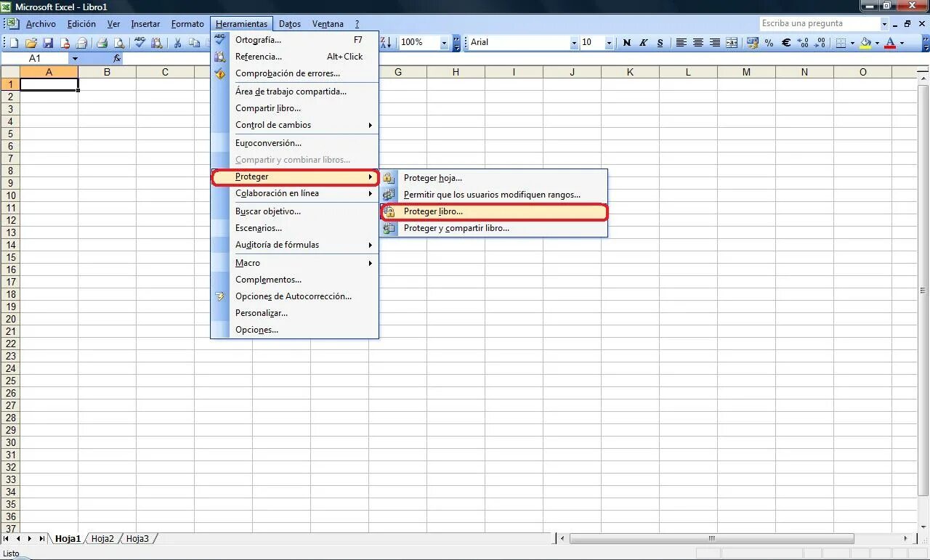Select column header N
Image resolution: width=930 pixels, height=560 pixels.
[804, 72]
